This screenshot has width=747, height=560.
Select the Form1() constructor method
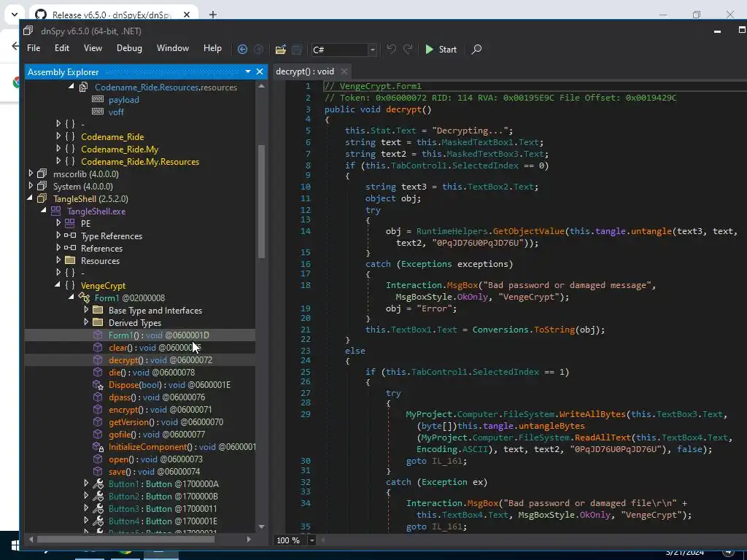tap(158, 335)
